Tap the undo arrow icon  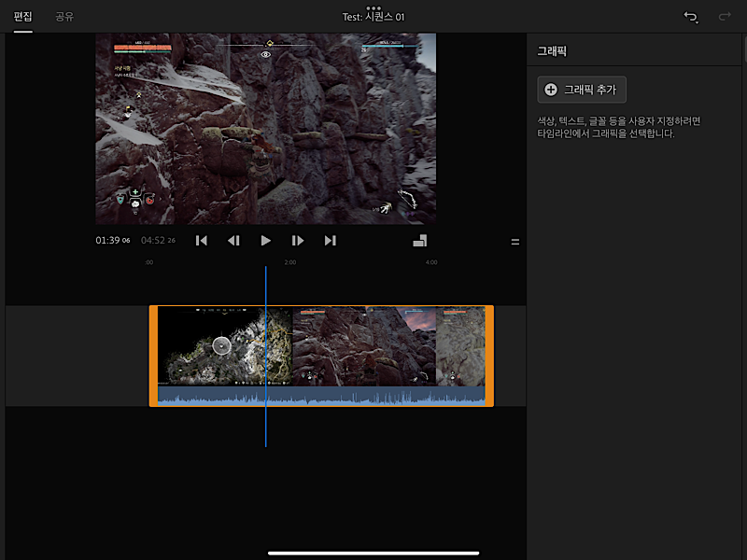click(691, 17)
